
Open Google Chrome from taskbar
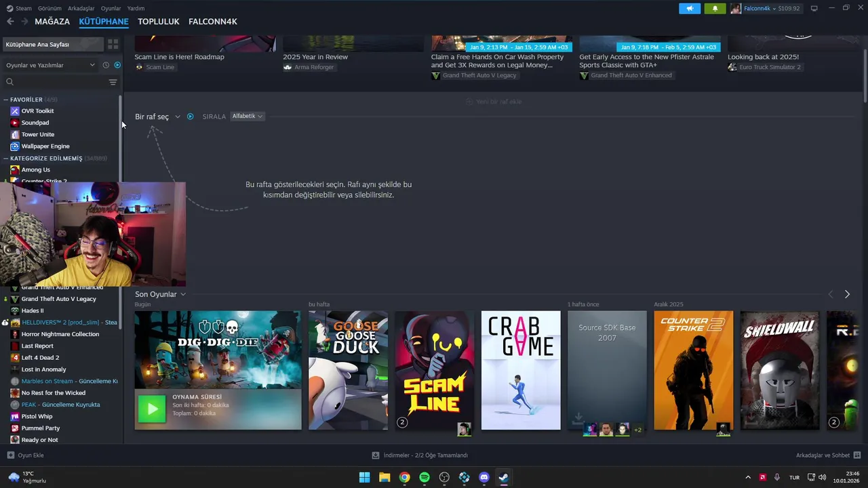pos(404,477)
